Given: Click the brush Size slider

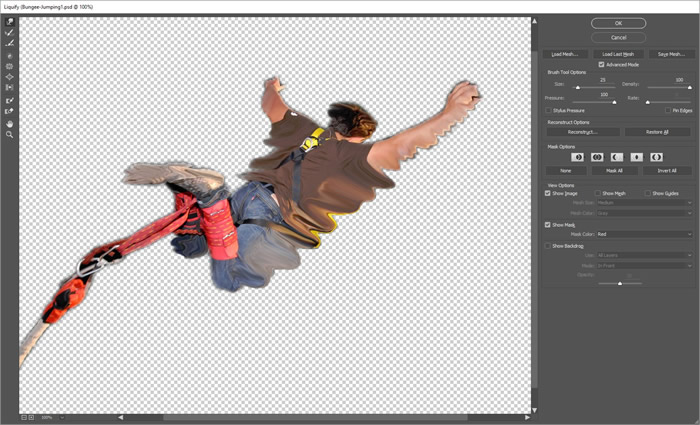Looking at the screenshot, I should coord(577,88).
